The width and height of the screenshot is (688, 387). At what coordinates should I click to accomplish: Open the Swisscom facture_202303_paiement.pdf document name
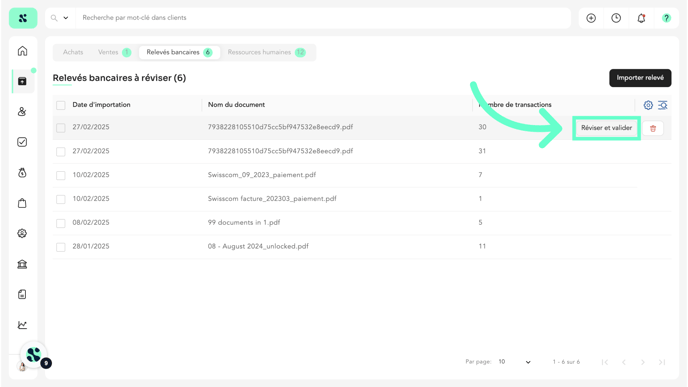point(272,198)
